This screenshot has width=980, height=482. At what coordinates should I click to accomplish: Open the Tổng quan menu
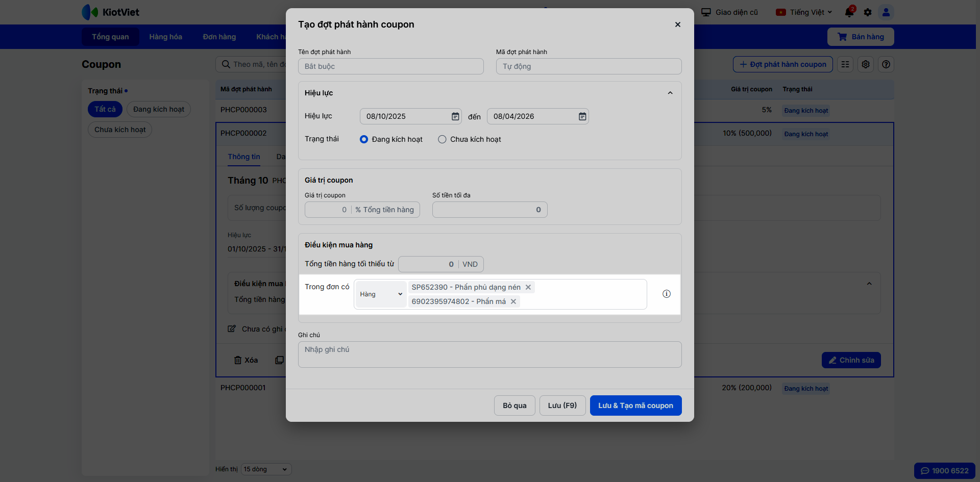click(x=110, y=37)
